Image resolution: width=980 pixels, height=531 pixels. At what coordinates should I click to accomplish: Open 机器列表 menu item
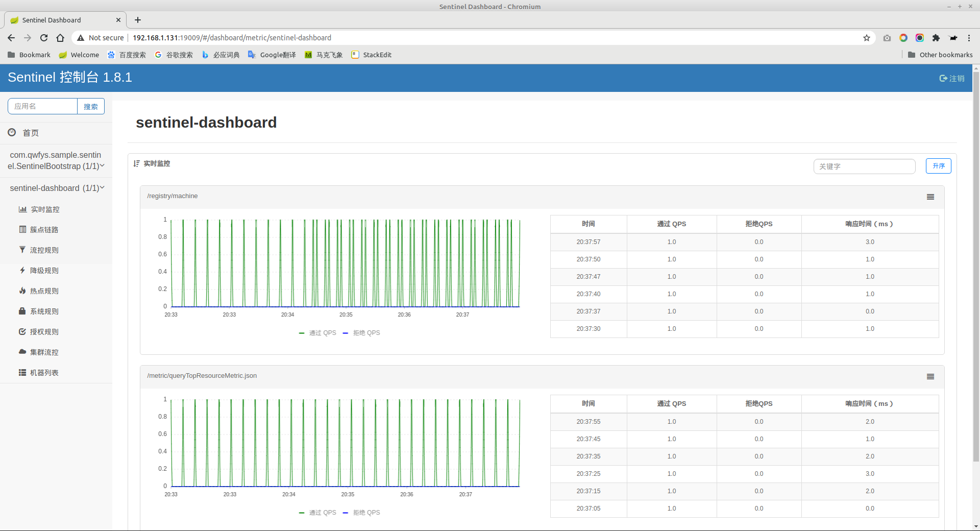point(44,373)
